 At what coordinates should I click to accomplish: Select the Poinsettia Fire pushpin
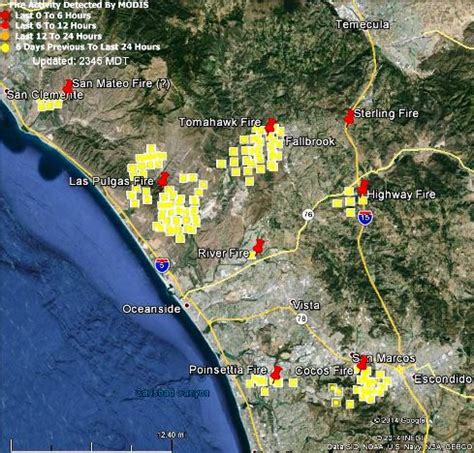pos(276,373)
